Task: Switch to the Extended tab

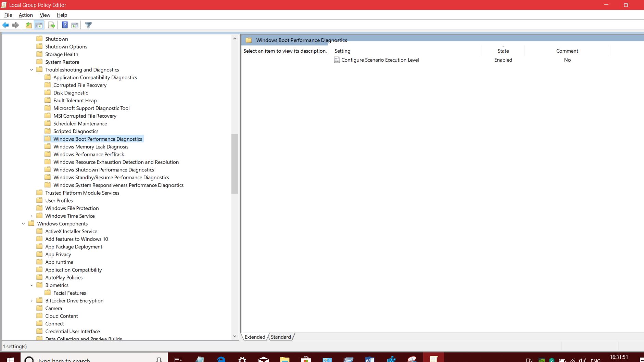Action: pos(255,337)
